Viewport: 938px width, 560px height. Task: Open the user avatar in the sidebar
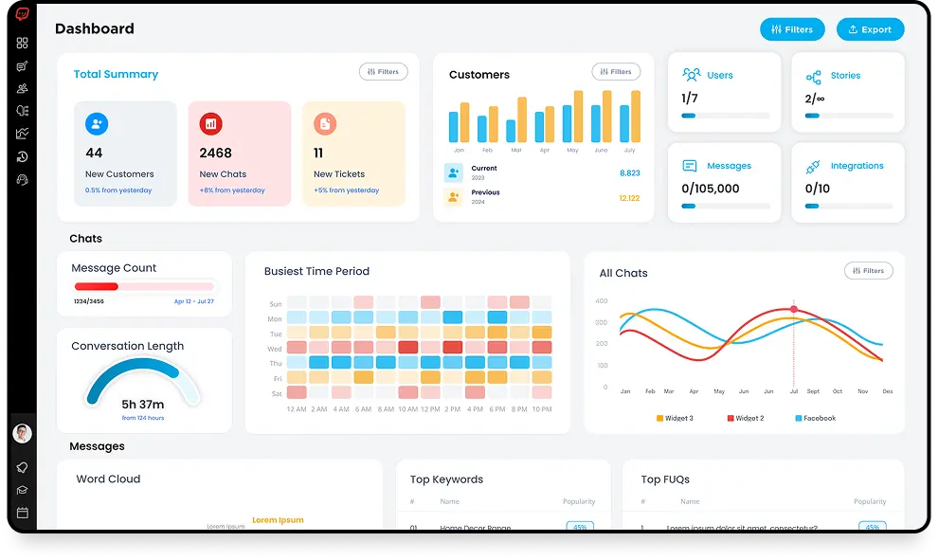[22, 432]
